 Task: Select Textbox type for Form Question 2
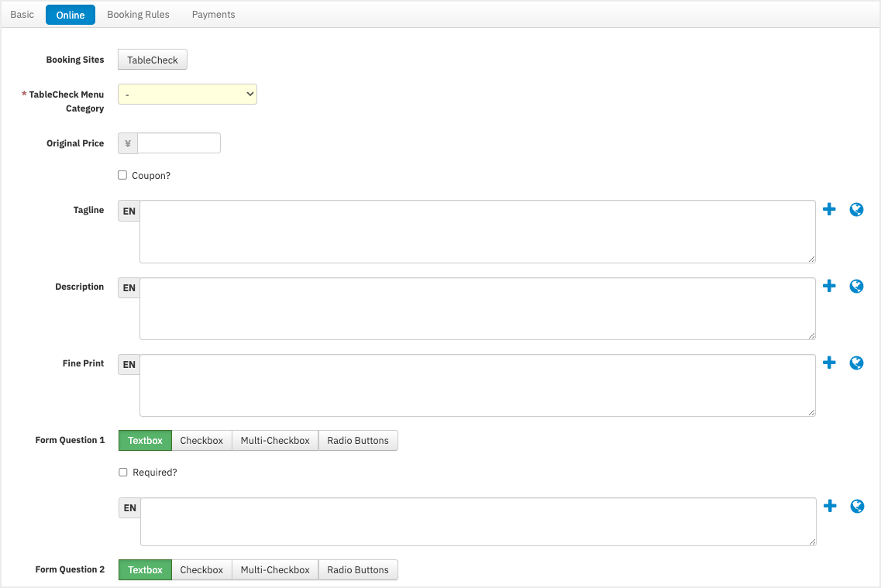point(145,570)
